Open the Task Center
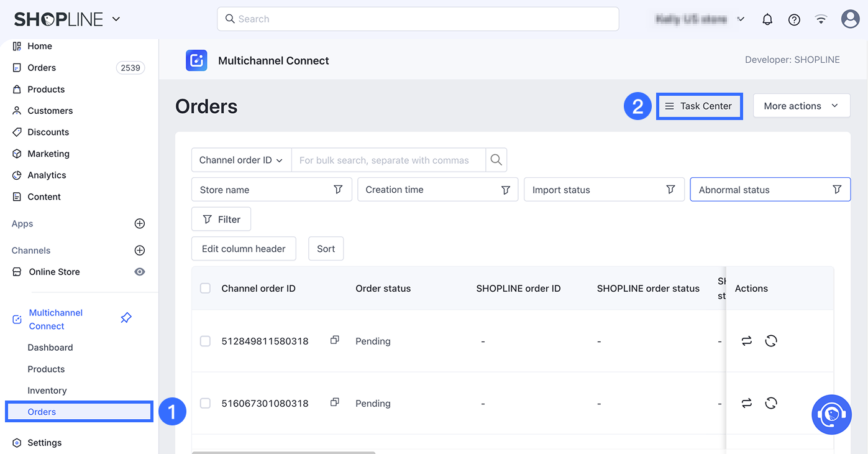This screenshot has height=454, width=868. click(x=699, y=106)
